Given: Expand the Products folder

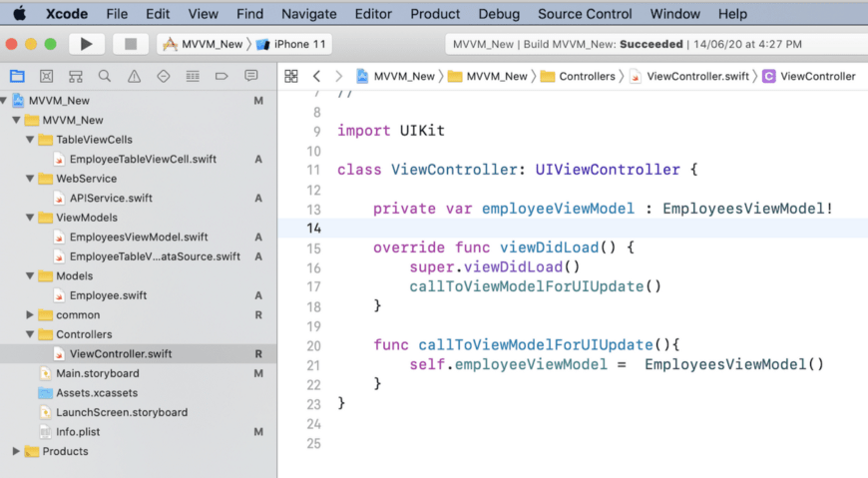Looking at the screenshot, I should pos(16,451).
